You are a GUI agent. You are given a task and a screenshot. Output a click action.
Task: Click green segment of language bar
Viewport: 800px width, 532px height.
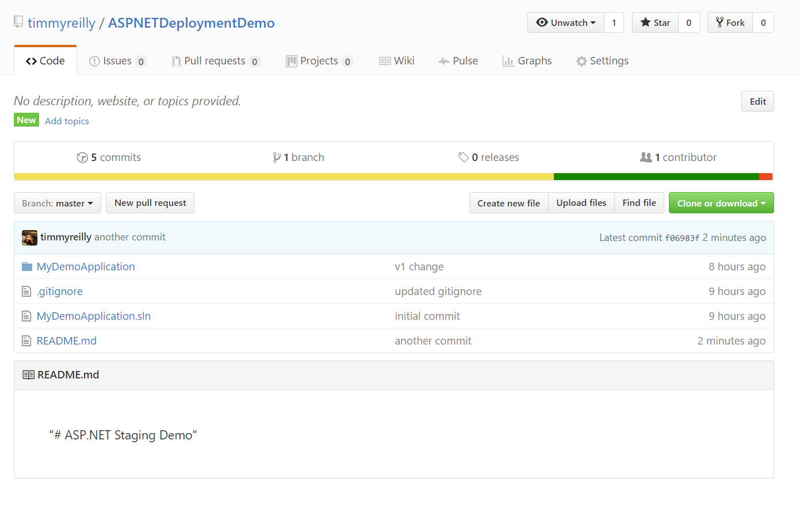click(x=656, y=177)
